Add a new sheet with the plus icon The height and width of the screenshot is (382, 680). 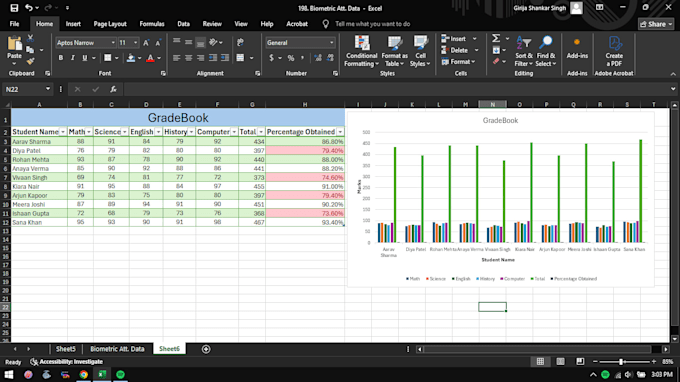(206, 349)
